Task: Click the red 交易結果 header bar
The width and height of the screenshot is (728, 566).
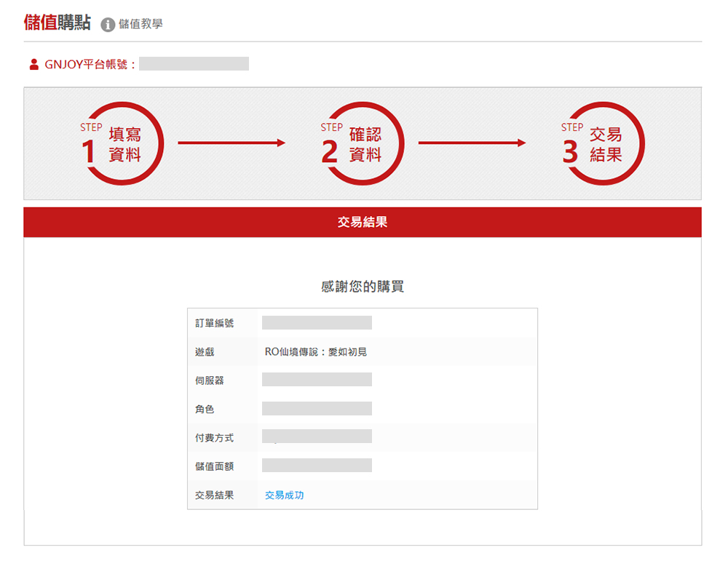Action: click(363, 223)
